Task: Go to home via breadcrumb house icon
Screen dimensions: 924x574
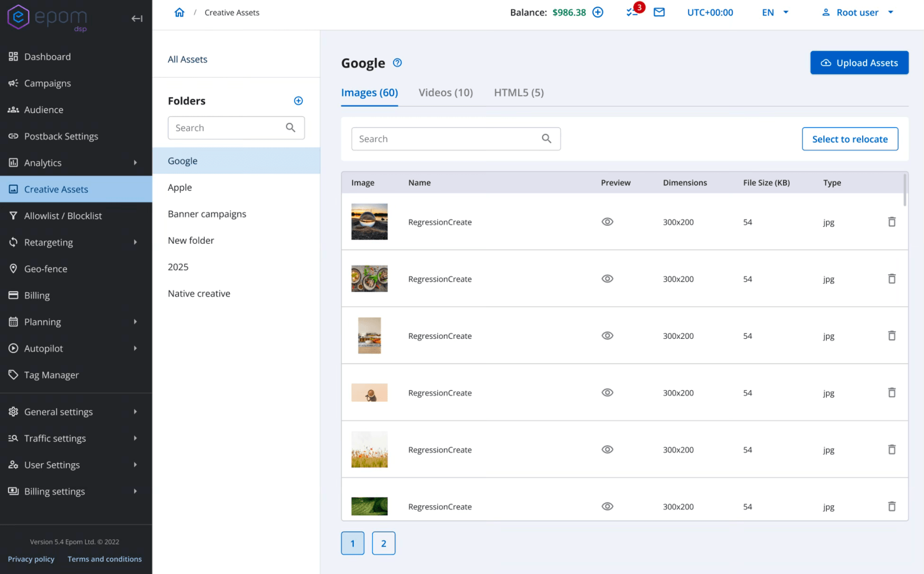Action: click(179, 12)
